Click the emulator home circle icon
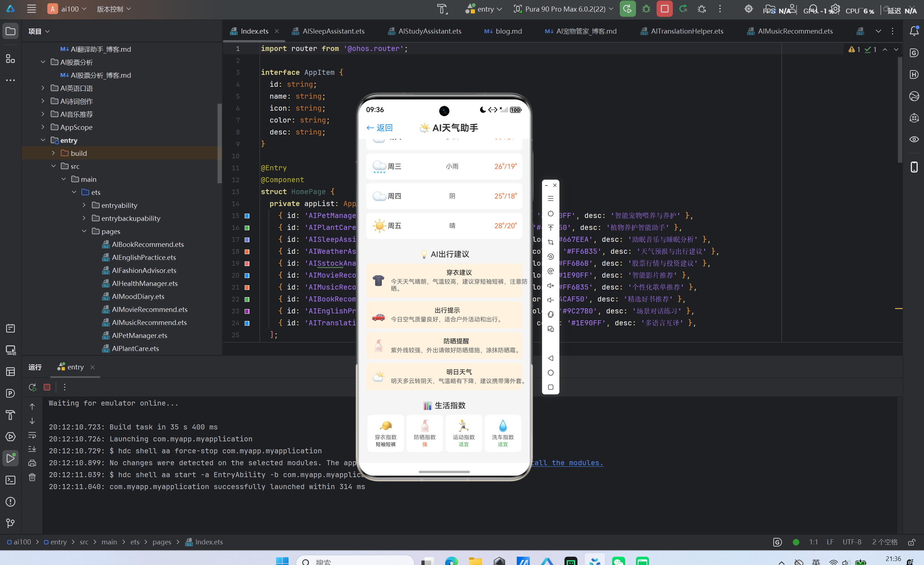This screenshot has height=565, width=924. [x=550, y=373]
